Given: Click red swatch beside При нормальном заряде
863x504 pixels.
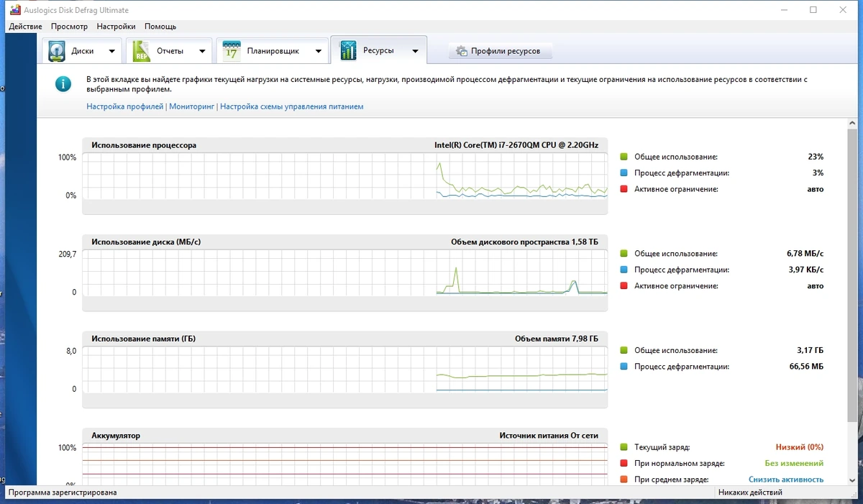Looking at the screenshot, I should click(x=624, y=463).
